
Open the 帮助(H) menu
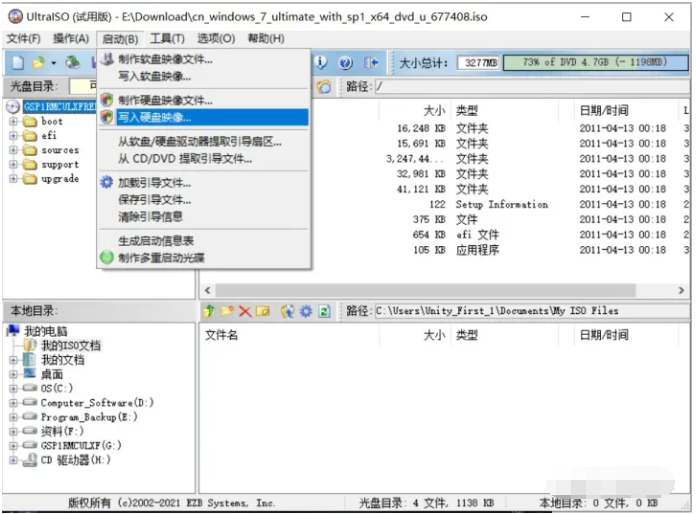266,39
